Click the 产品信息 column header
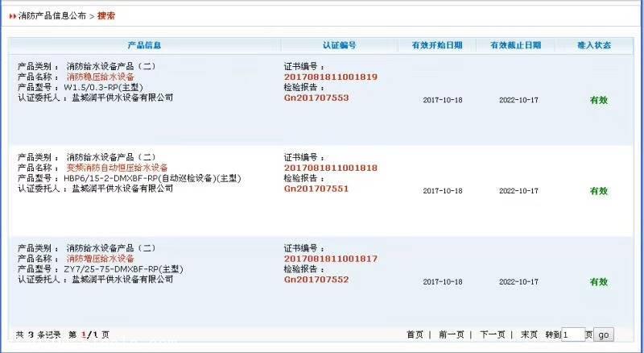644x353 pixels. pos(144,45)
